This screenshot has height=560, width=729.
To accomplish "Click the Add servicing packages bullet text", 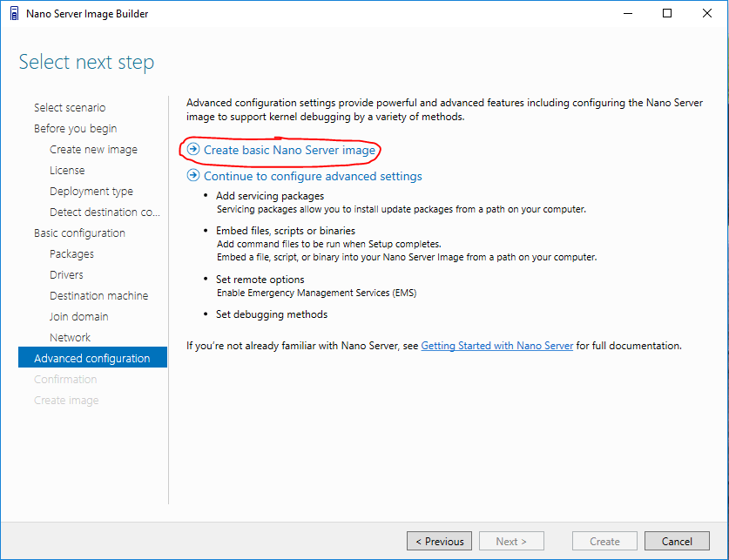I will point(270,196).
